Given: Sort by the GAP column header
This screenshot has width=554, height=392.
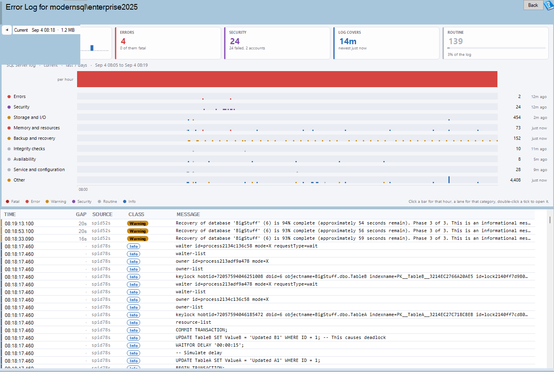Looking at the screenshot, I should click(x=81, y=214).
